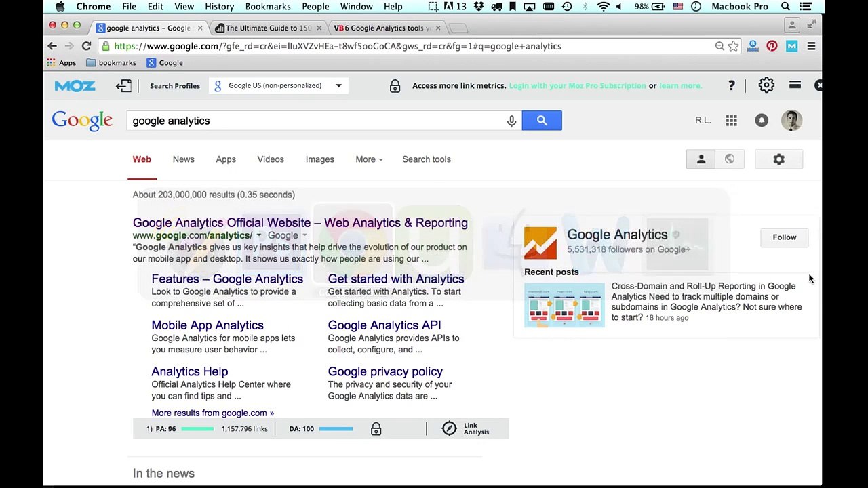Viewport: 868px width, 488px height.
Task: Click the Google logo
Action: [x=82, y=121]
